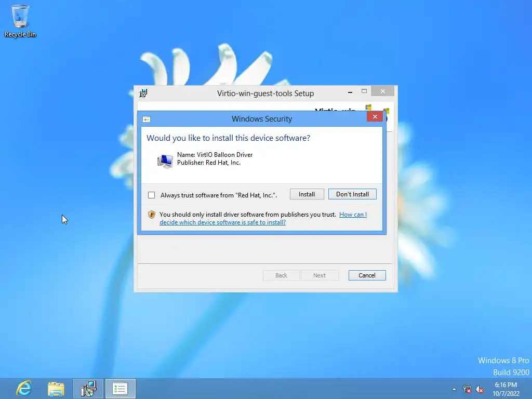Click the 'Name: VirtIO Balloon Driver' text
532x399 pixels.
click(215, 155)
